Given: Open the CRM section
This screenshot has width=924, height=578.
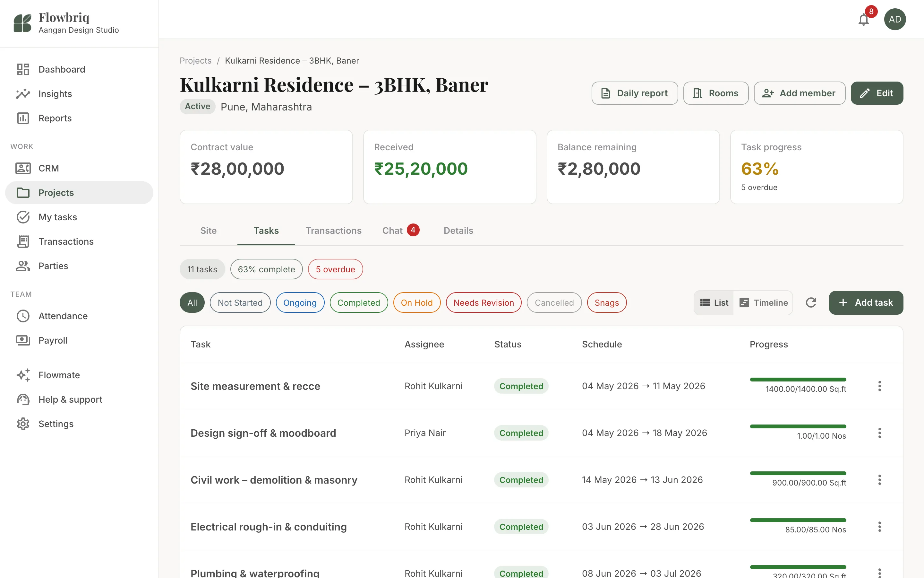Looking at the screenshot, I should 79,168.
